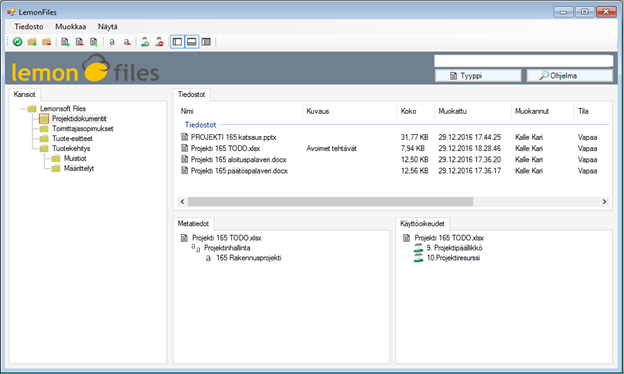Open the Näytä menu
The image size is (624, 374).
pyautogui.click(x=107, y=27)
